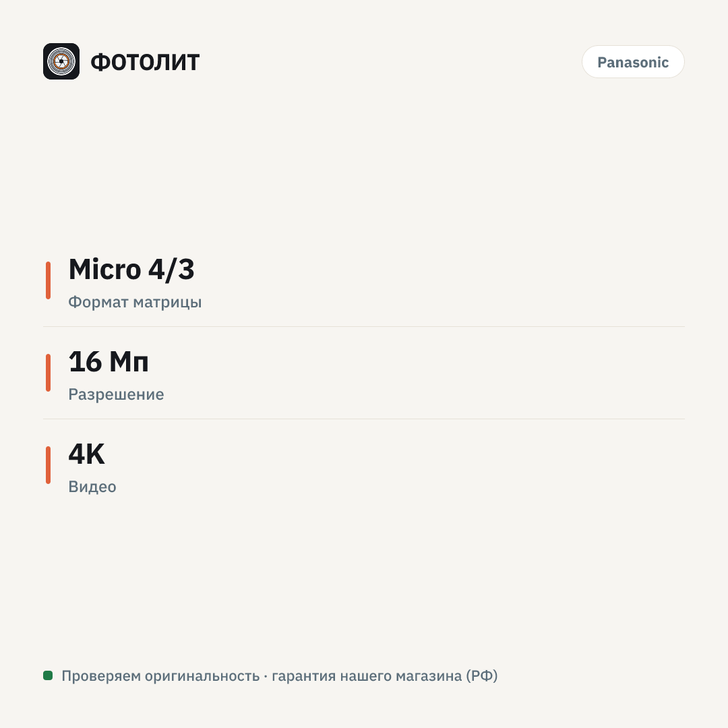Click the гарантия нашего магазина (РФ) text

pyautogui.click(x=384, y=676)
